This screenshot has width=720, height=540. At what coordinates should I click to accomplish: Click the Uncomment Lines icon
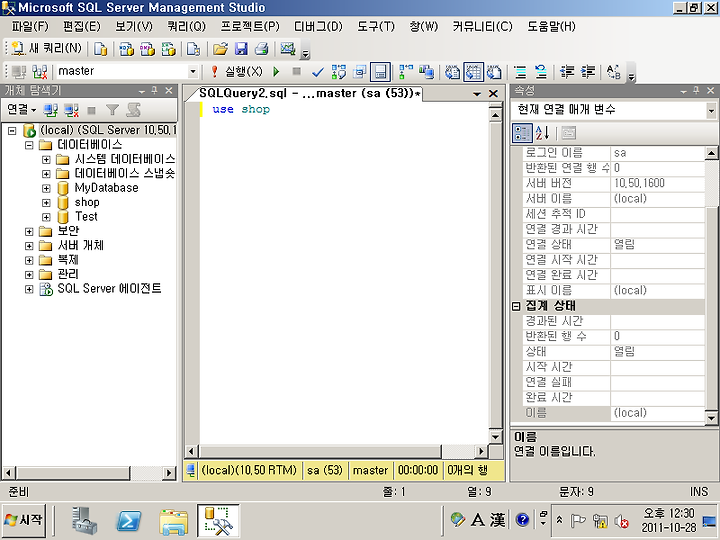pyautogui.click(x=541, y=72)
